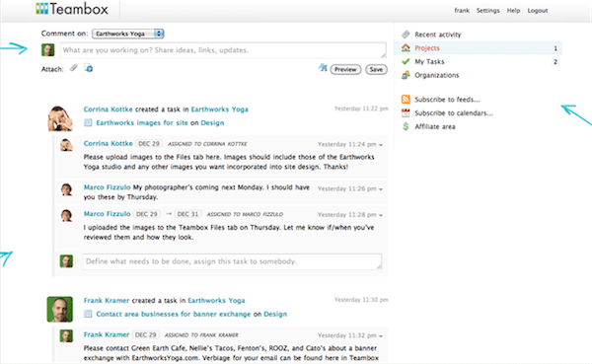Screen dimensions: 592x364
Task: Open the frank user link
Action: (462, 11)
